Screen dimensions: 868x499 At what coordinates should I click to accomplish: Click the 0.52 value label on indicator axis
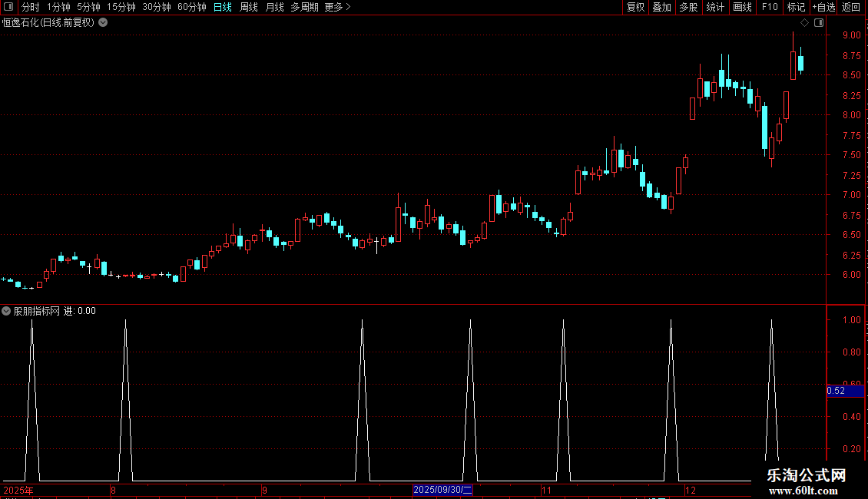845,391
